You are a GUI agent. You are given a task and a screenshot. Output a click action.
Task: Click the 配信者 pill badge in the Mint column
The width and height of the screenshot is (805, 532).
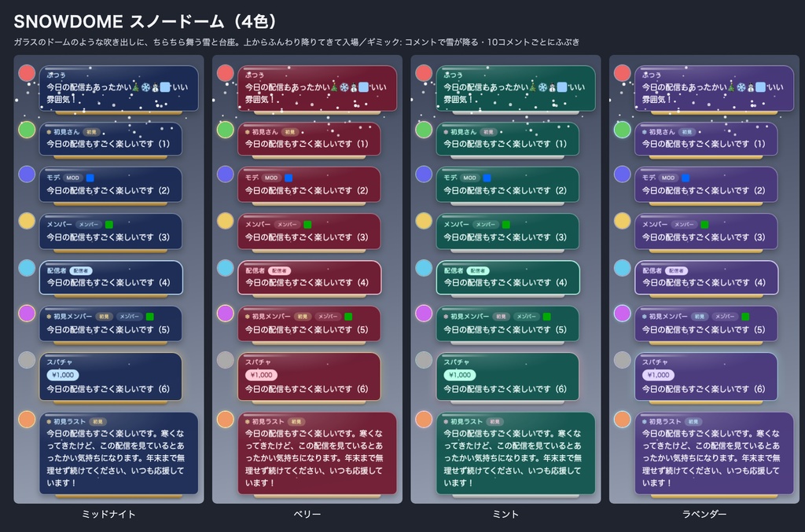pos(478,270)
